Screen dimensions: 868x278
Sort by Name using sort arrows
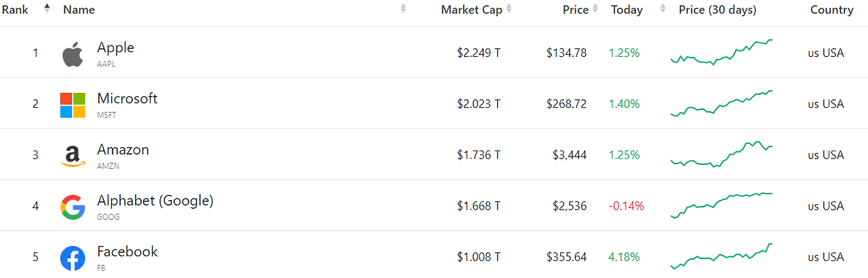click(x=403, y=9)
